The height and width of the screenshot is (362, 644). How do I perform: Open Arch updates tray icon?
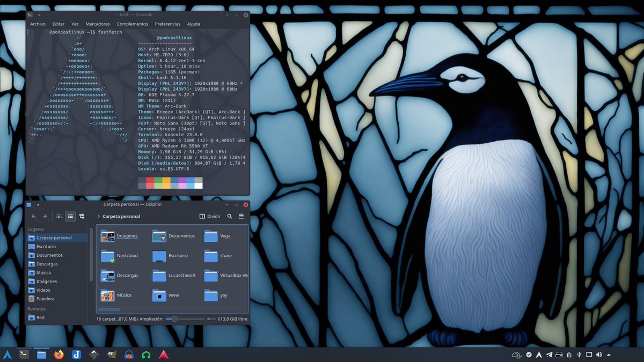coord(538,354)
